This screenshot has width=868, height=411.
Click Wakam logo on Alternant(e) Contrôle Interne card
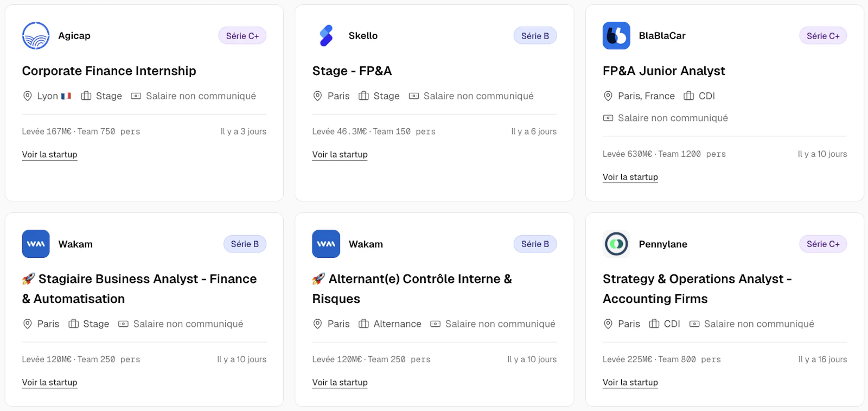(x=326, y=244)
